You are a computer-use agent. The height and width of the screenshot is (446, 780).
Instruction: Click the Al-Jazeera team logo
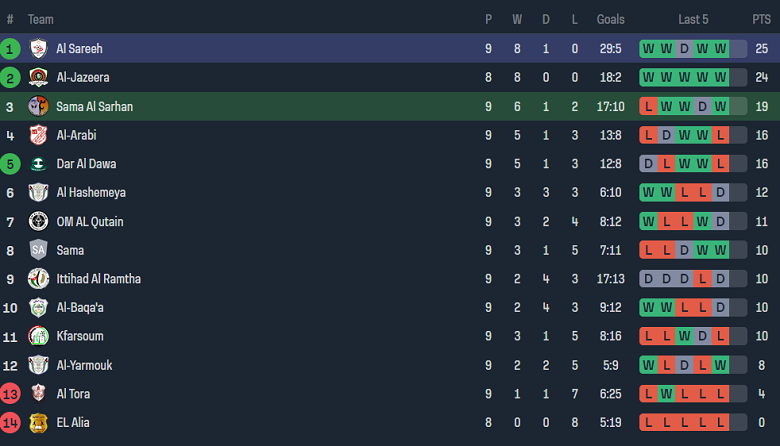click(x=38, y=77)
